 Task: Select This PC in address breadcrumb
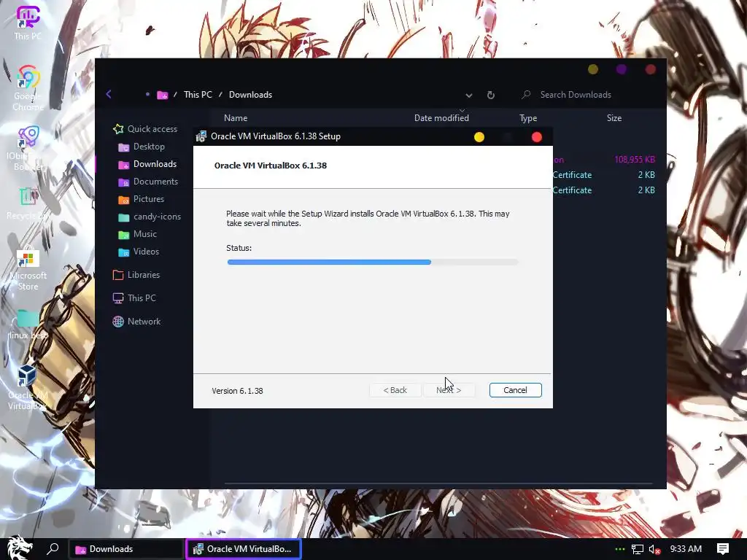[198, 94]
